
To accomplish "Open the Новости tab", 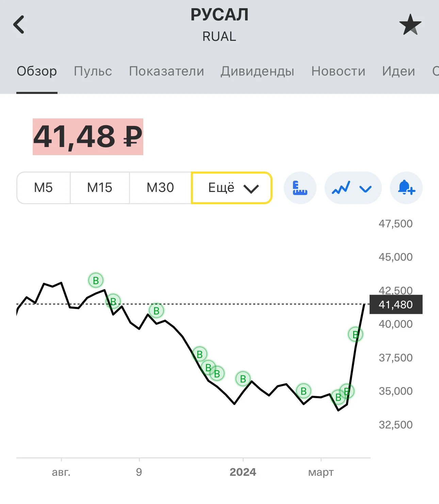I will pos(338,71).
